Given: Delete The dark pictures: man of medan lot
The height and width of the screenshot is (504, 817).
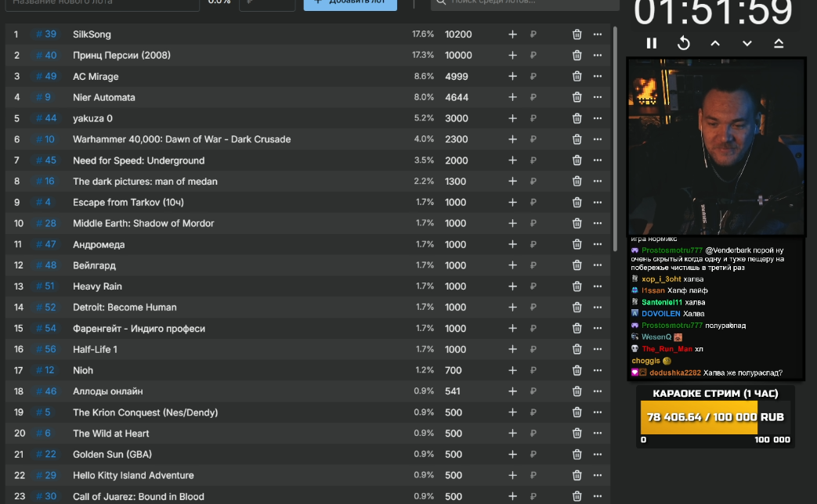Looking at the screenshot, I should (x=577, y=182).
